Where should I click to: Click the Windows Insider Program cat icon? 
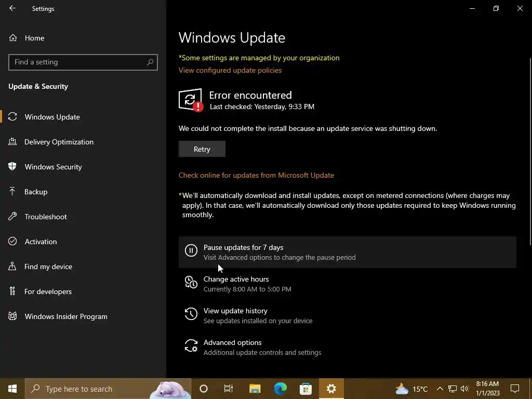pos(12,316)
